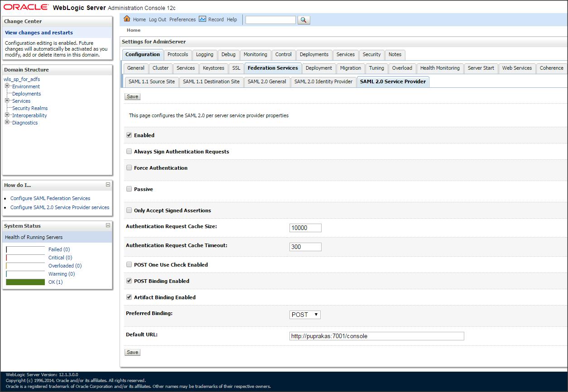The width and height of the screenshot is (568, 392).
Task: Select the SSL sub-tab
Action: 236,68
